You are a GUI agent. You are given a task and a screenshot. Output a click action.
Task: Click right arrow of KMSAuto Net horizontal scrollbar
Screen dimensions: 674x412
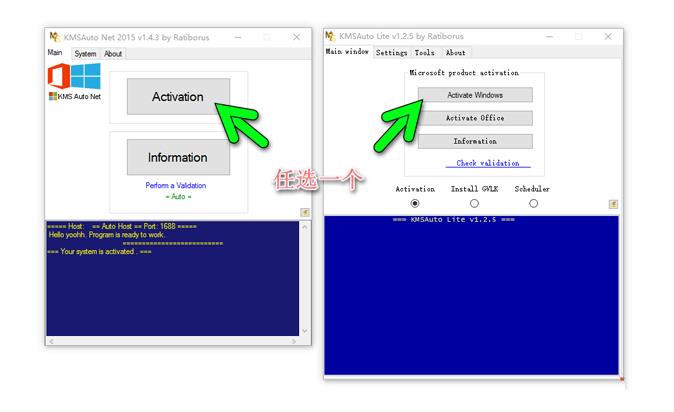(x=294, y=341)
